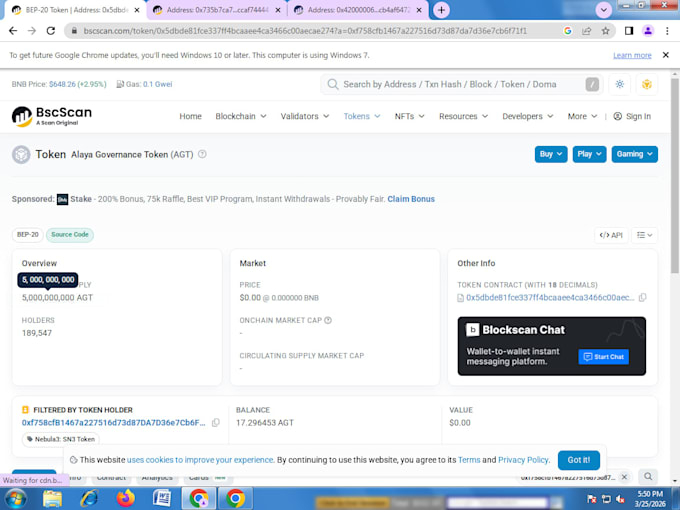
Task: Reload the page with the refresh icon
Action: (51, 31)
